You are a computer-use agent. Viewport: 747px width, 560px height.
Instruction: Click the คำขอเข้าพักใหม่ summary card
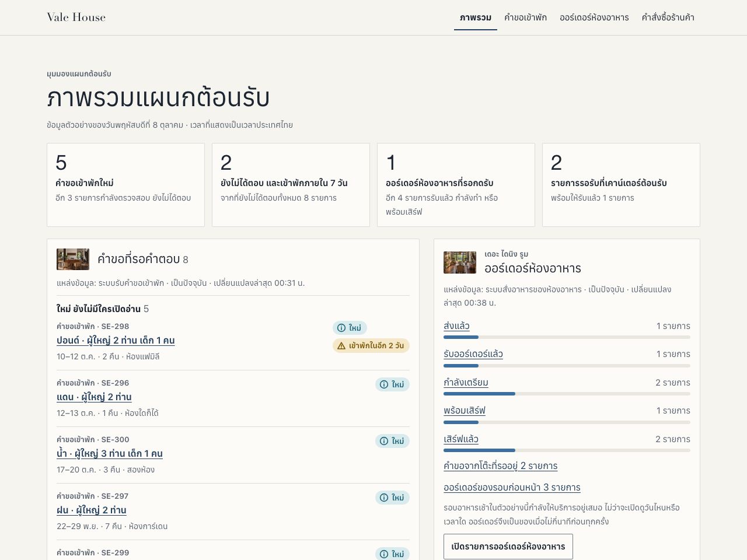click(x=125, y=185)
